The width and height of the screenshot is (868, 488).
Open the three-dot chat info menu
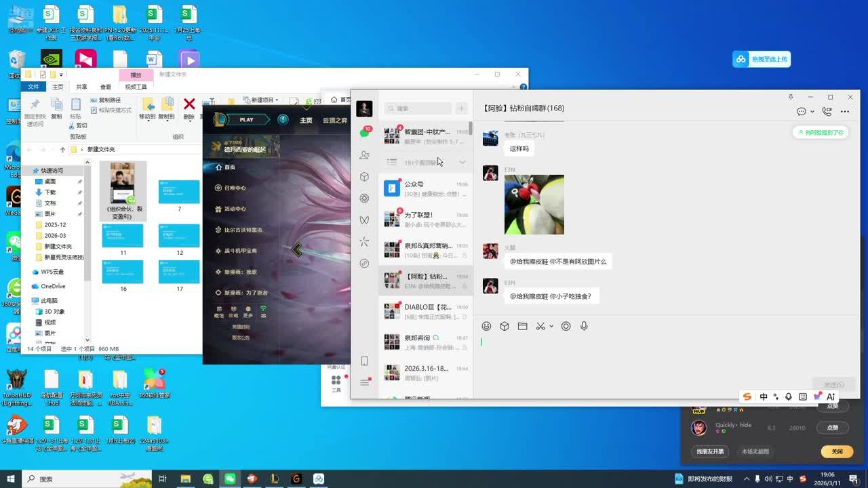pos(845,112)
